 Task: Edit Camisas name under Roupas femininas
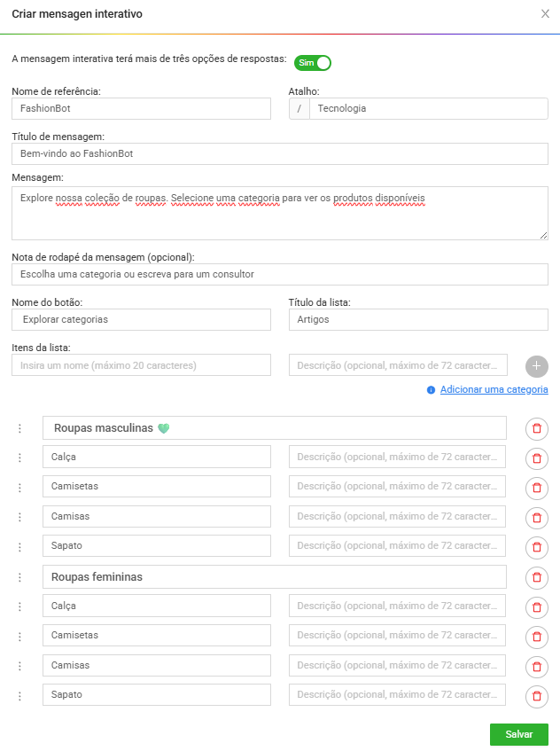157,665
